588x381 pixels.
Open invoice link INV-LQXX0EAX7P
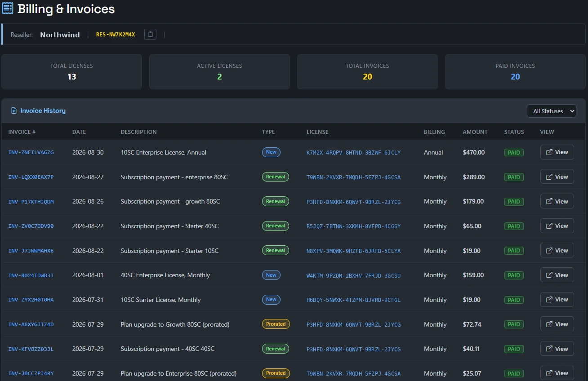click(x=31, y=177)
